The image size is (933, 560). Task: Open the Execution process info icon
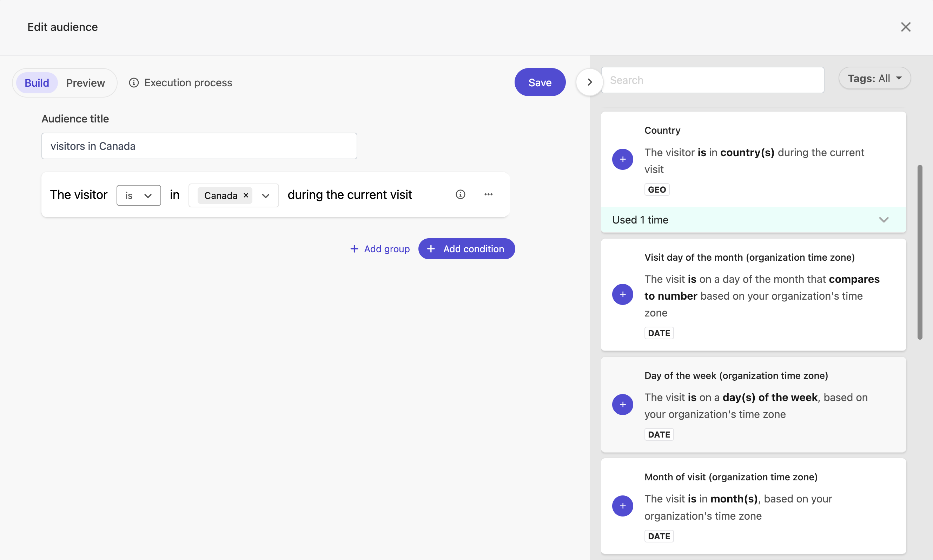[134, 83]
